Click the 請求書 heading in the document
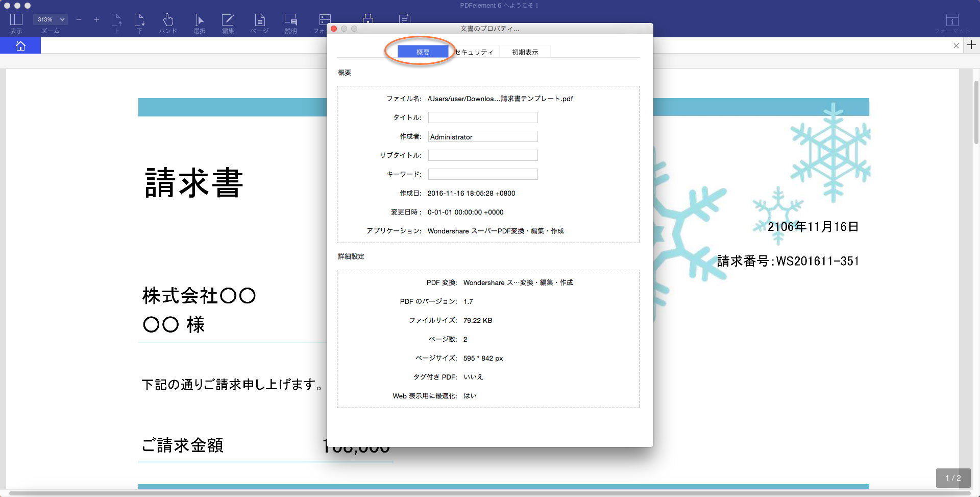980x497 pixels. coord(194,182)
